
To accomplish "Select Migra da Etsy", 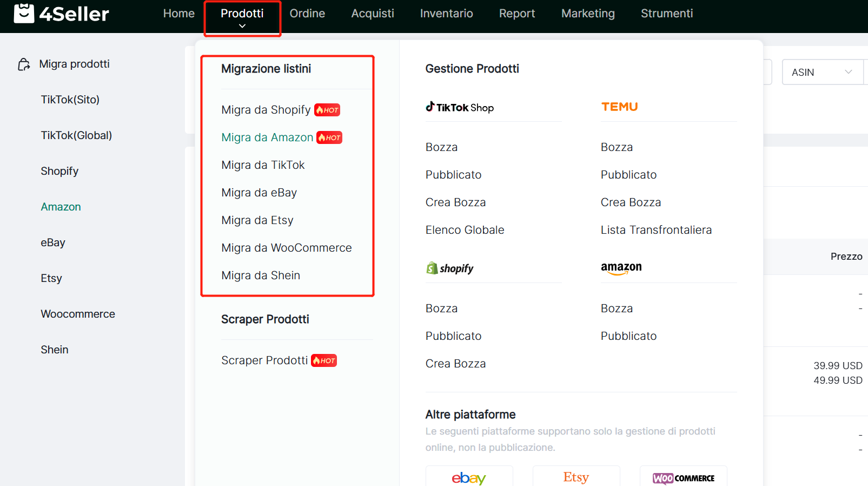I will click(x=257, y=220).
